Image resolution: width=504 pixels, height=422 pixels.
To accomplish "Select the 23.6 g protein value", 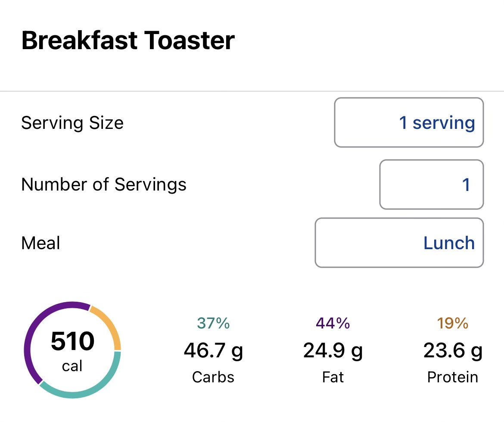I will point(453,351).
